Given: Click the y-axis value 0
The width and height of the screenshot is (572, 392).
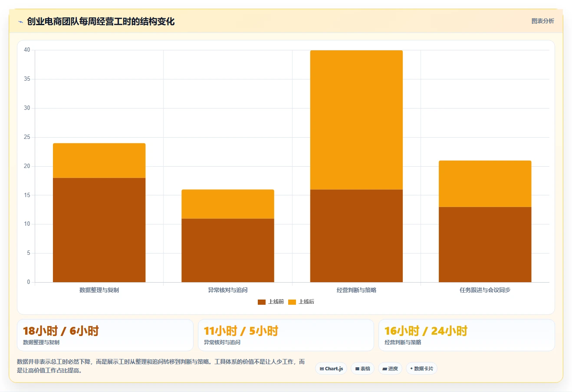Looking at the screenshot, I should coord(29,282).
